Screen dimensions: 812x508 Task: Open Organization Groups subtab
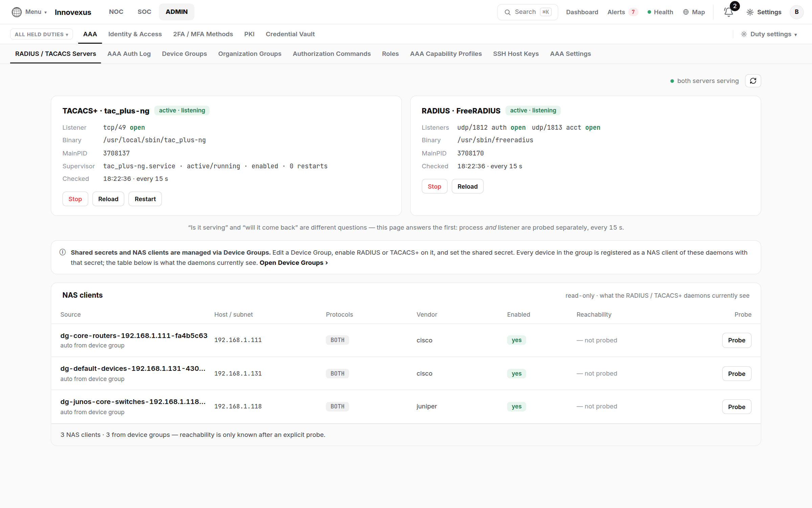click(250, 54)
